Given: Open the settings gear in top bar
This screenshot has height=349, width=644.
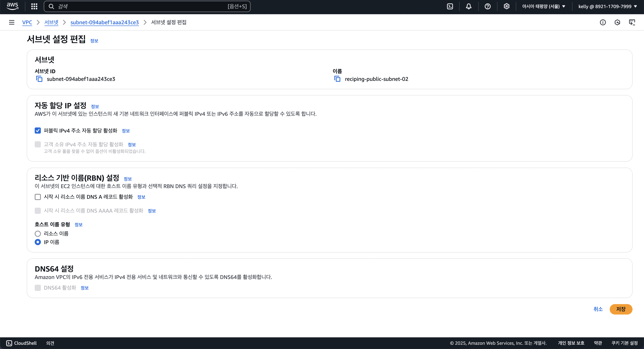Looking at the screenshot, I should pos(506,7).
